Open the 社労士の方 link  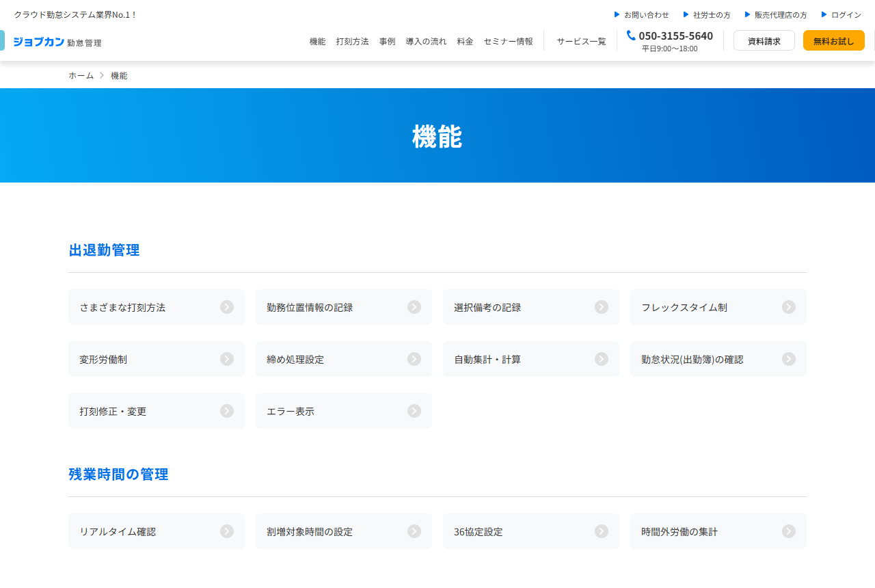pos(707,14)
